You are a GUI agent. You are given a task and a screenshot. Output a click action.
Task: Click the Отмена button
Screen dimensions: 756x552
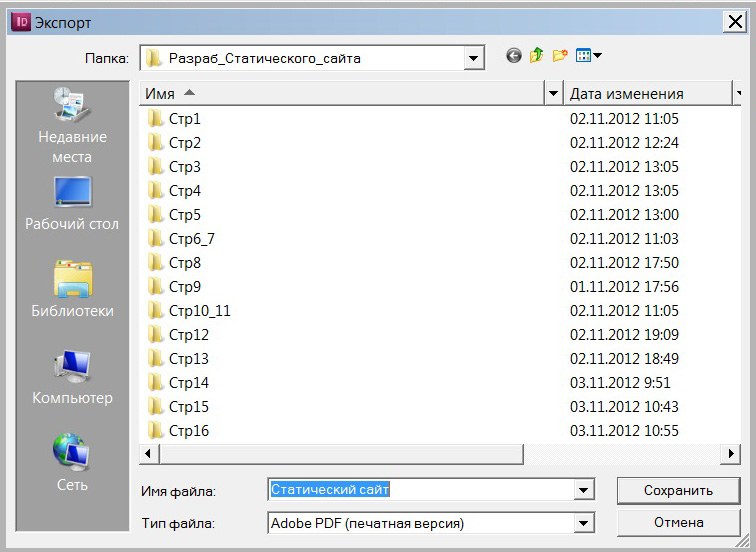pyautogui.click(x=678, y=523)
